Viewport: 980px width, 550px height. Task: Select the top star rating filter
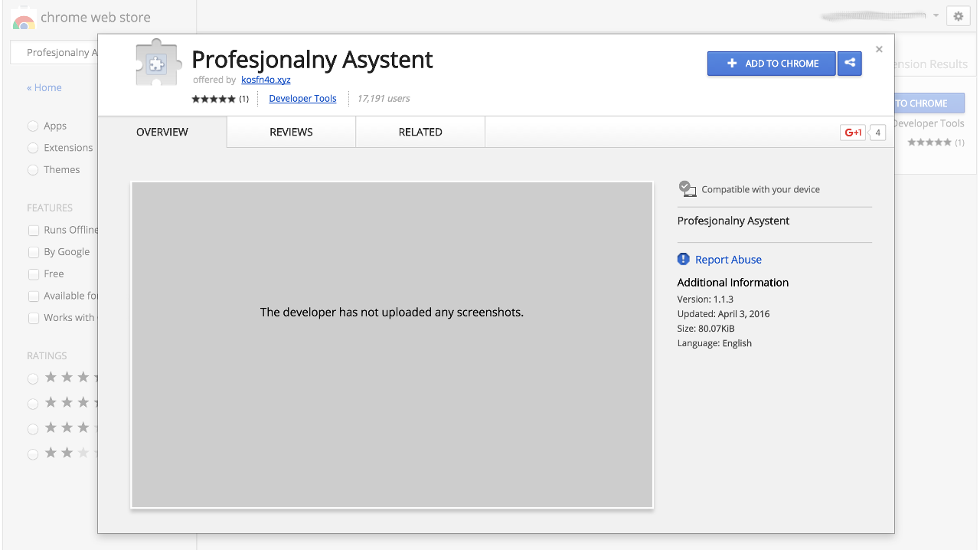click(x=33, y=378)
